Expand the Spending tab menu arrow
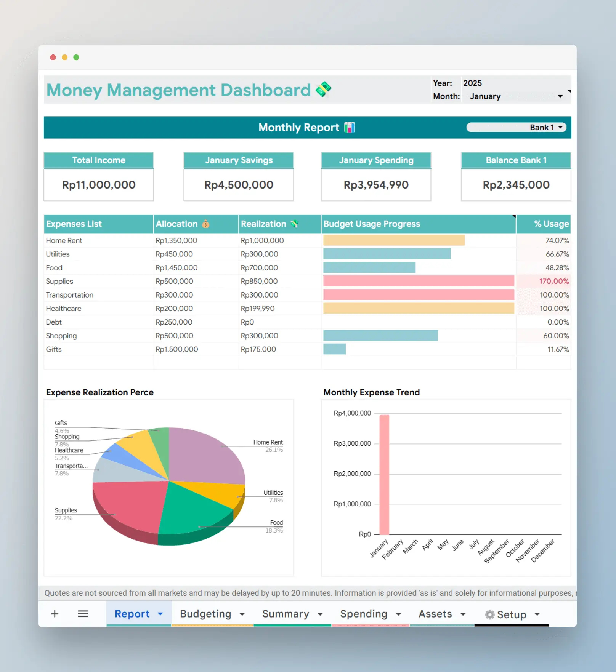616x672 pixels. (x=398, y=614)
